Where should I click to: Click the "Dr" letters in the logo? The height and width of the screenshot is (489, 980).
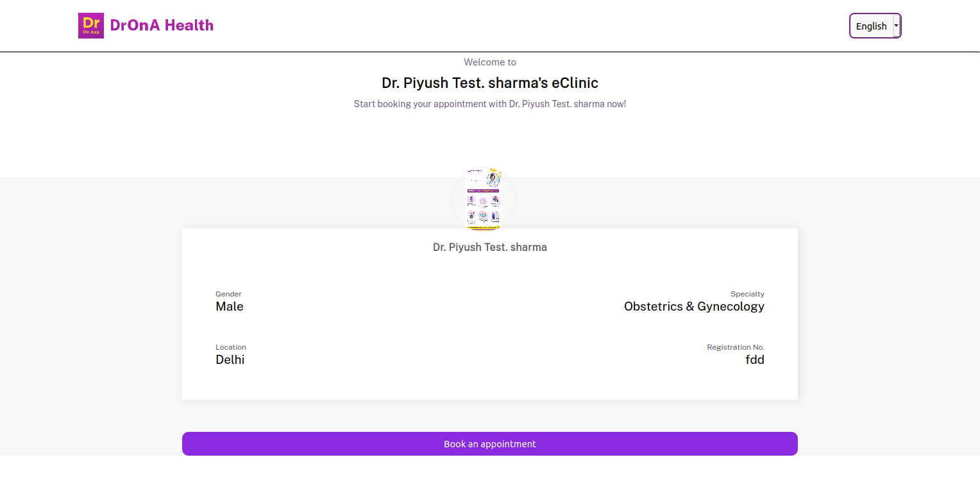90,22
